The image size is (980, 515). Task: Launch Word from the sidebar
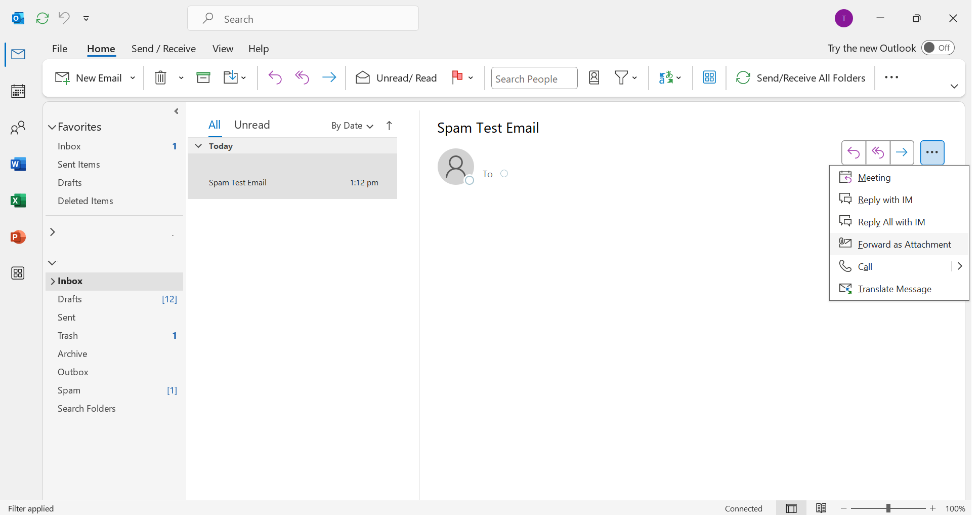coord(18,164)
